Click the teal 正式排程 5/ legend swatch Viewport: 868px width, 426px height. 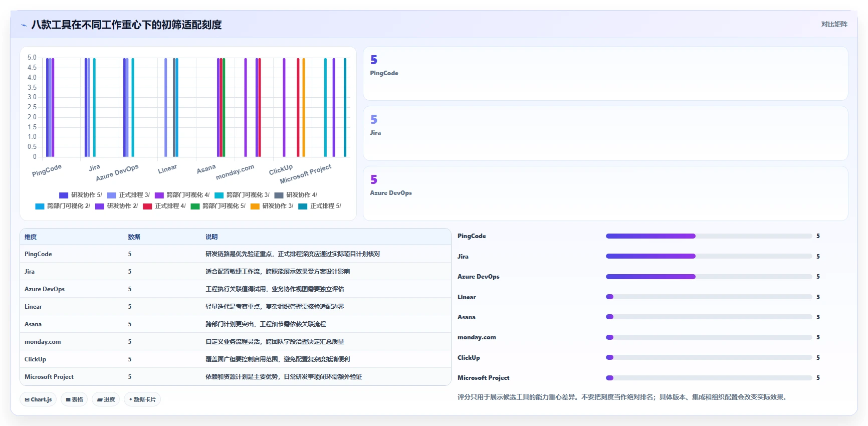tap(303, 206)
